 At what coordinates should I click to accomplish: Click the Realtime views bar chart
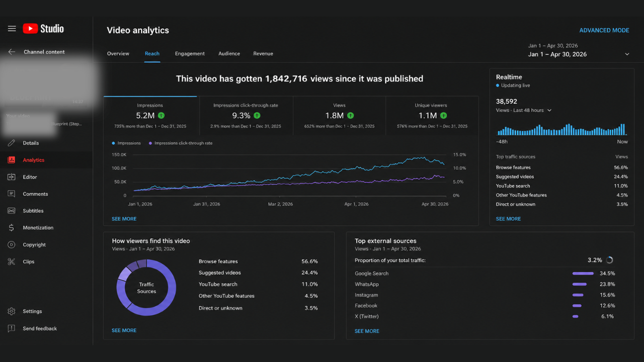[x=561, y=129]
